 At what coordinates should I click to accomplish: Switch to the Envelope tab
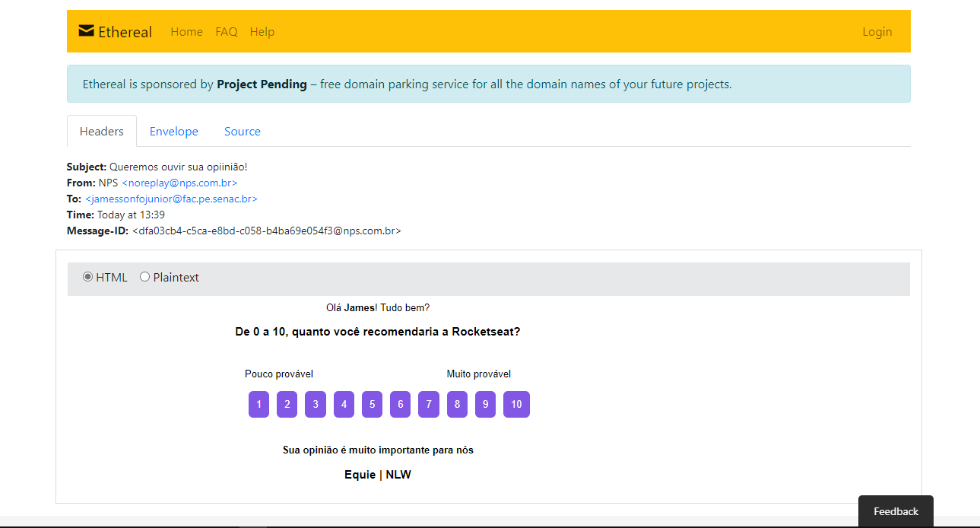(173, 132)
